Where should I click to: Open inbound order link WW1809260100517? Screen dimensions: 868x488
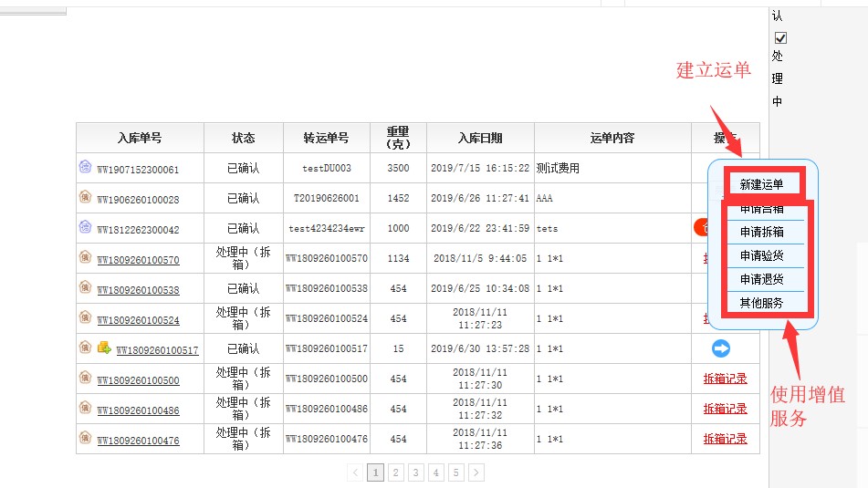click(x=157, y=350)
